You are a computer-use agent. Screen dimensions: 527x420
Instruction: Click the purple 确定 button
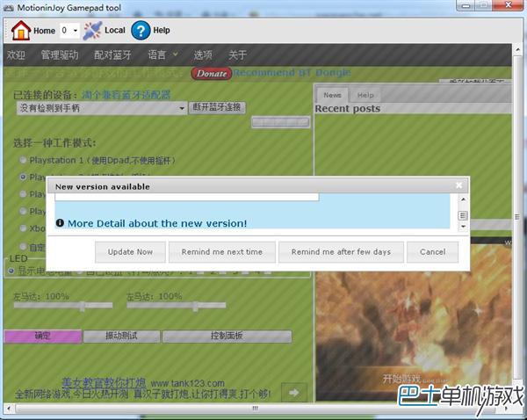click(43, 336)
